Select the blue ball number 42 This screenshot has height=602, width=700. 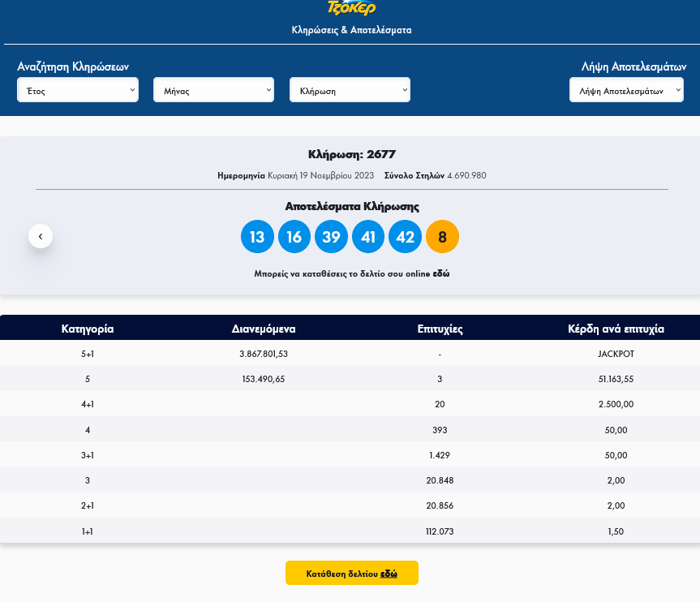[x=406, y=237]
